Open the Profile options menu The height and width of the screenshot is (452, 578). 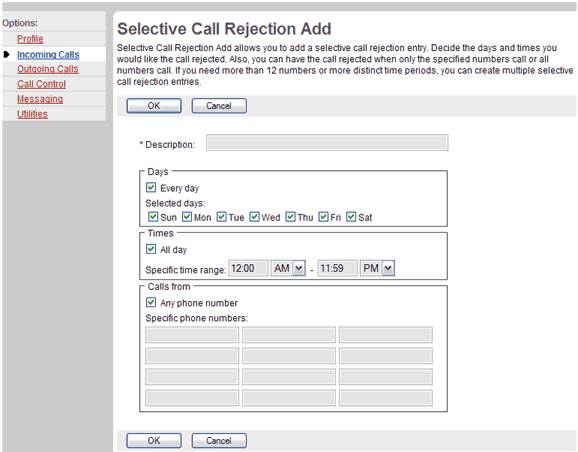point(30,39)
